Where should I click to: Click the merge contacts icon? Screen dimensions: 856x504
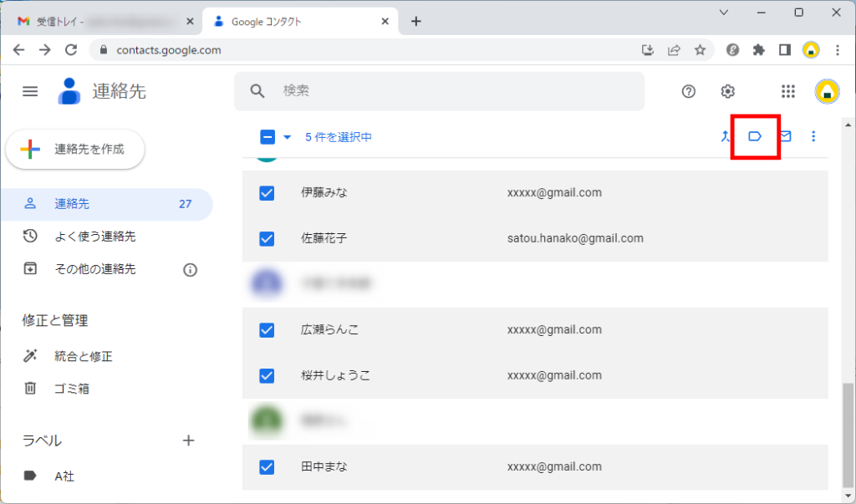click(x=725, y=136)
